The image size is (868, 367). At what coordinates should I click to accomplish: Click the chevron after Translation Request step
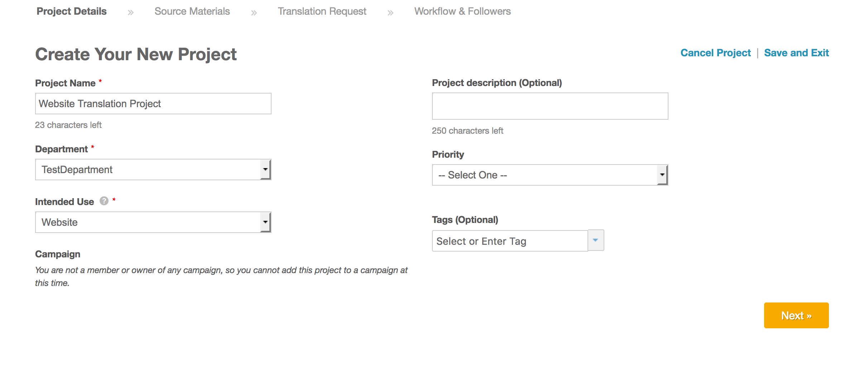pyautogui.click(x=390, y=13)
